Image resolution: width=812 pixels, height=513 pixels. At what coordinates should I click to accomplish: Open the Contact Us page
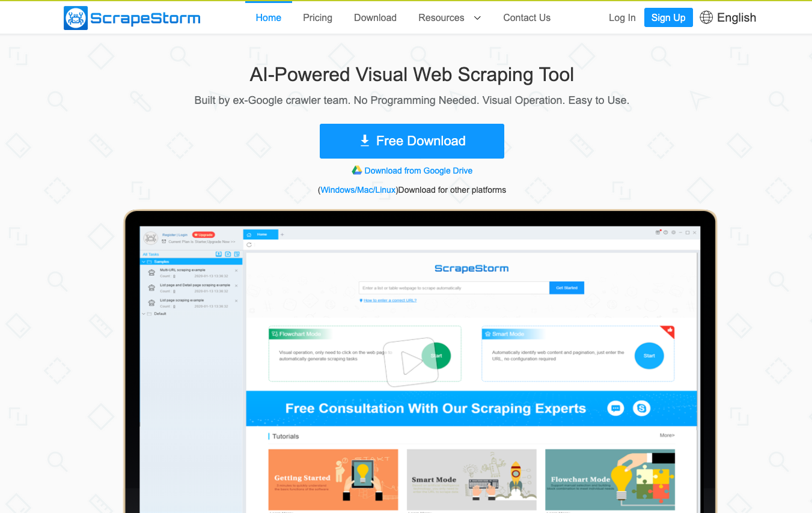pyautogui.click(x=527, y=18)
